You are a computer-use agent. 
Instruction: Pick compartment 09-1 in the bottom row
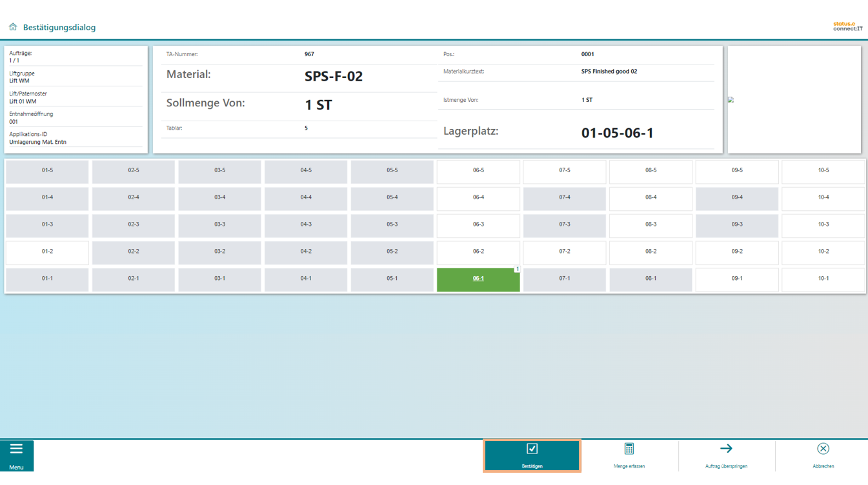(x=736, y=279)
